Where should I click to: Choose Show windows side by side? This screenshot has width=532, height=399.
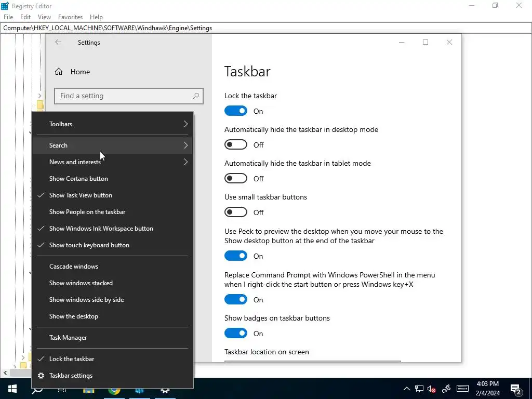pos(112,300)
